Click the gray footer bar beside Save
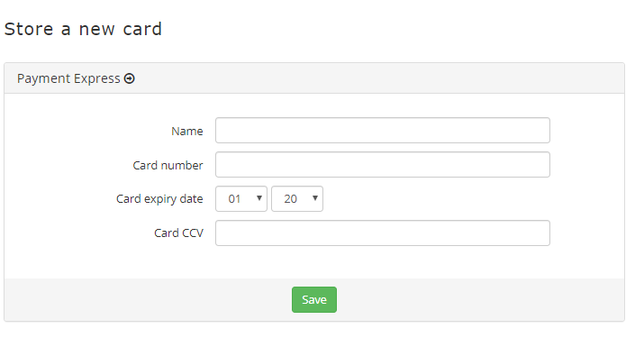This screenshot has width=644, height=356. (x=481, y=300)
